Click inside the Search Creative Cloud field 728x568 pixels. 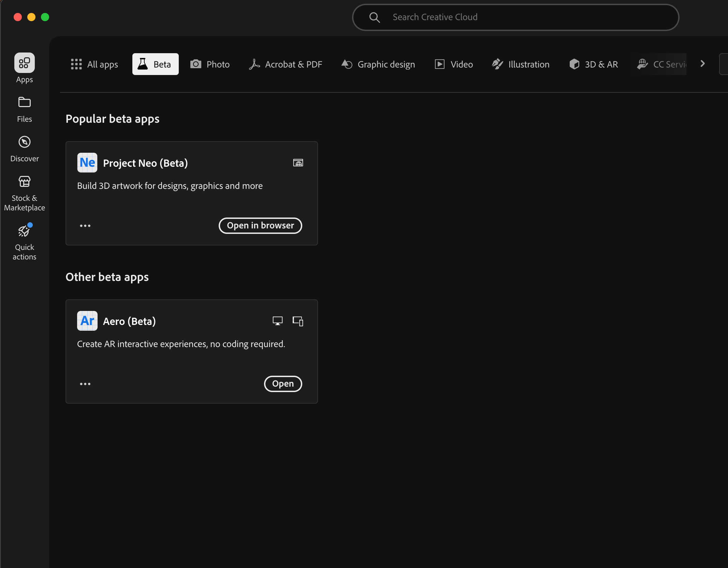[478, 17]
